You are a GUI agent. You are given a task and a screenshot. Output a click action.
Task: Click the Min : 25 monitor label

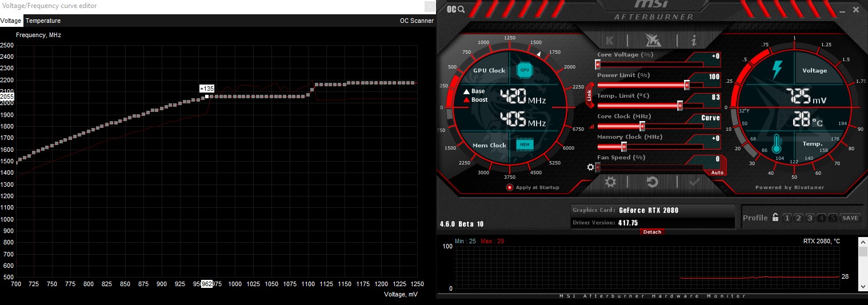[466, 241]
